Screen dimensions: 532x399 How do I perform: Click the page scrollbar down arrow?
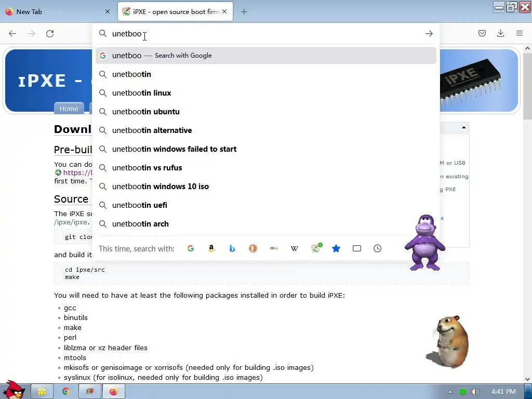[x=527, y=379]
